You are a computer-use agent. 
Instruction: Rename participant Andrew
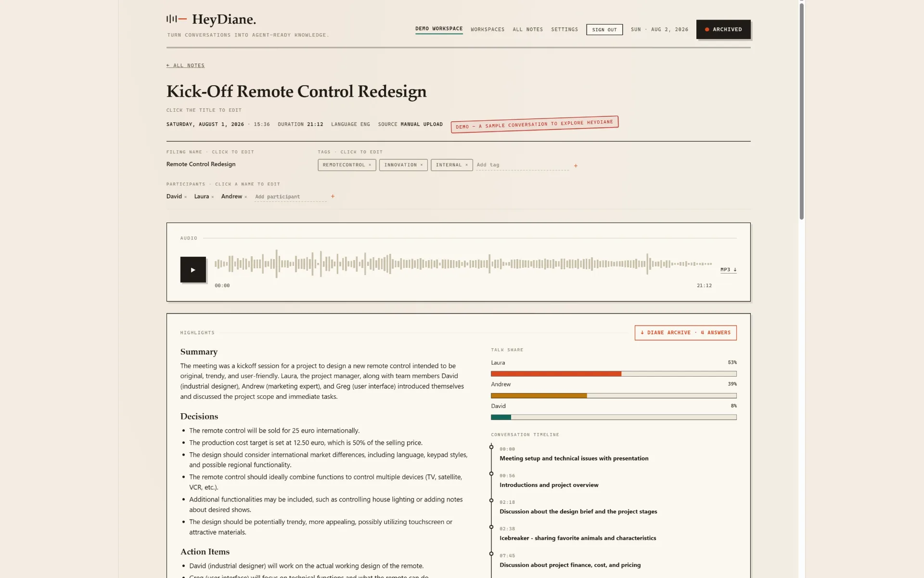pyautogui.click(x=231, y=197)
